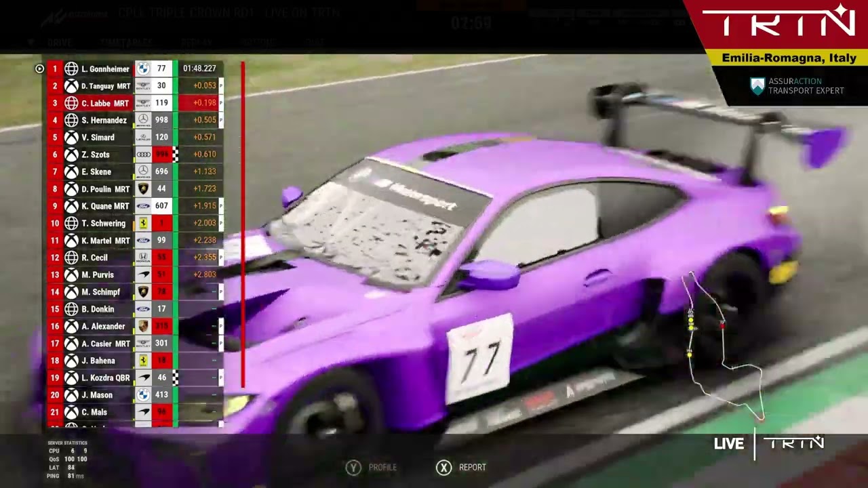Click the Mercedes-AMG logo in S. Hernandez's row

tap(143, 120)
